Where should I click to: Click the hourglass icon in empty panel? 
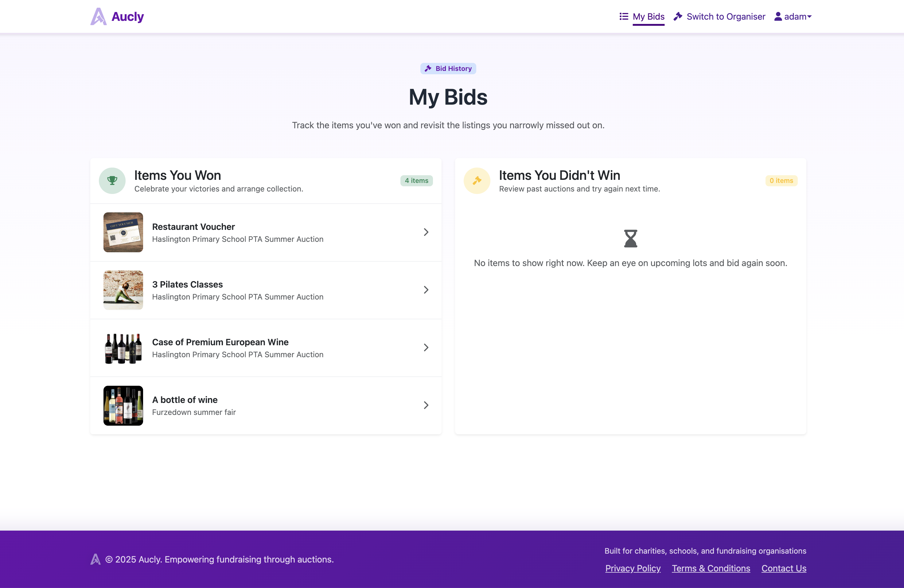pos(630,238)
